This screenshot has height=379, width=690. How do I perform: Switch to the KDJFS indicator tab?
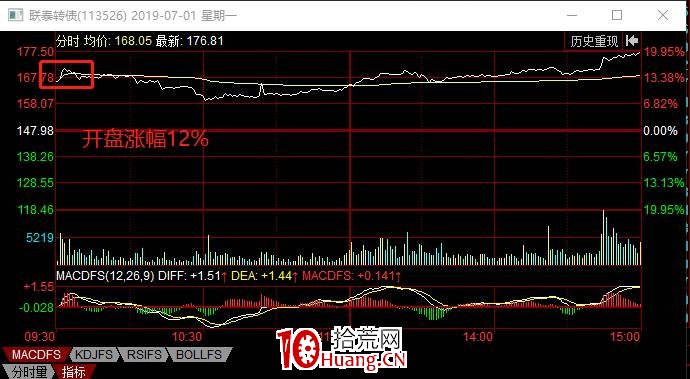click(x=94, y=354)
